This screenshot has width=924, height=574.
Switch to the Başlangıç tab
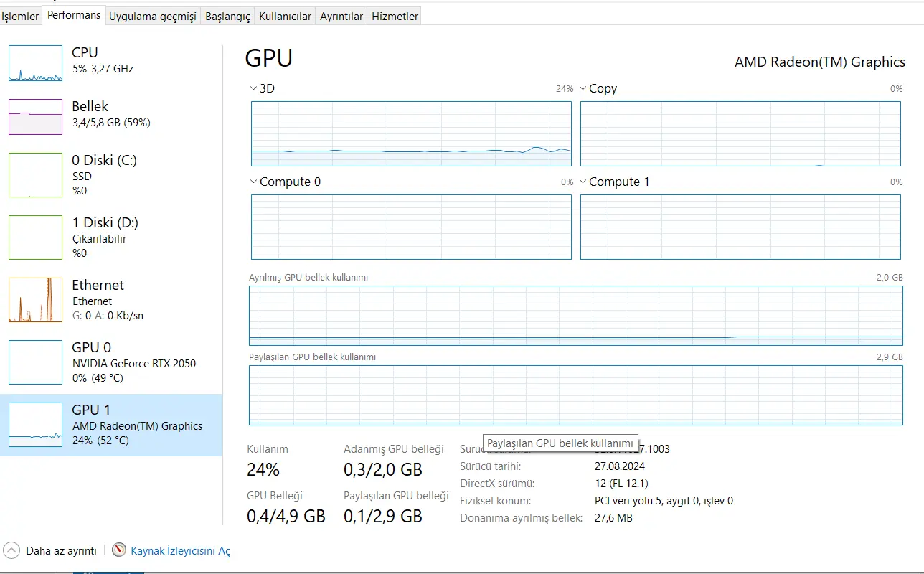coord(228,16)
